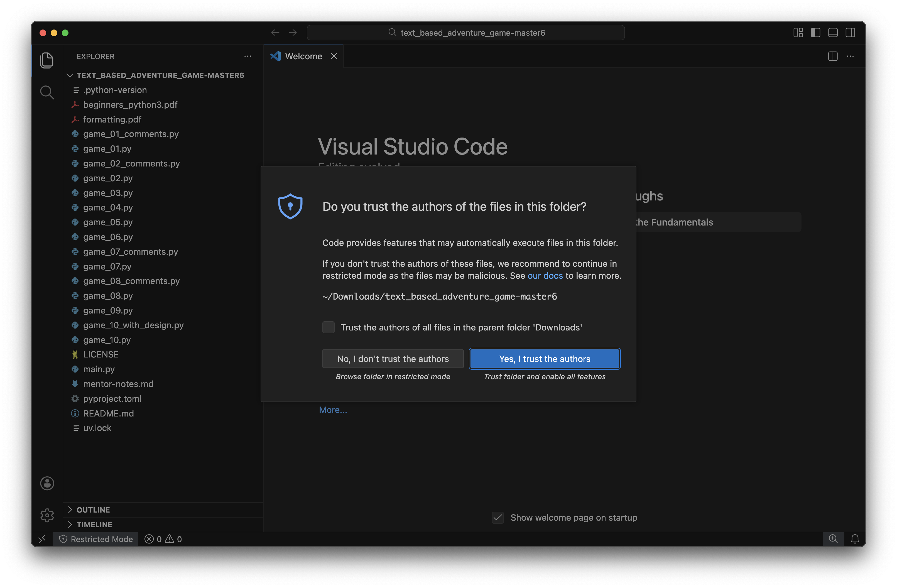Open game_01.py file
Image resolution: width=897 pixels, height=588 pixels.
(163, 149)
